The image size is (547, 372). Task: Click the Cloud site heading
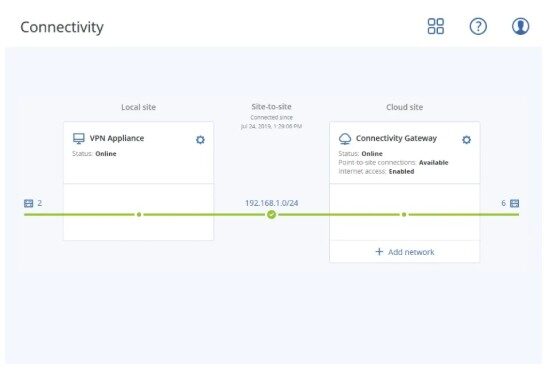click(405, 107)
